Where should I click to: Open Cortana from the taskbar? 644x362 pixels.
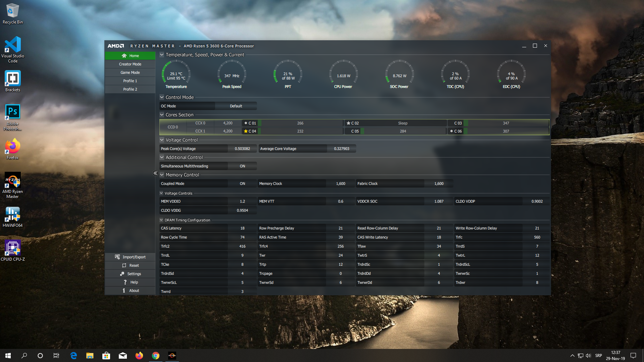click(40, 356)
